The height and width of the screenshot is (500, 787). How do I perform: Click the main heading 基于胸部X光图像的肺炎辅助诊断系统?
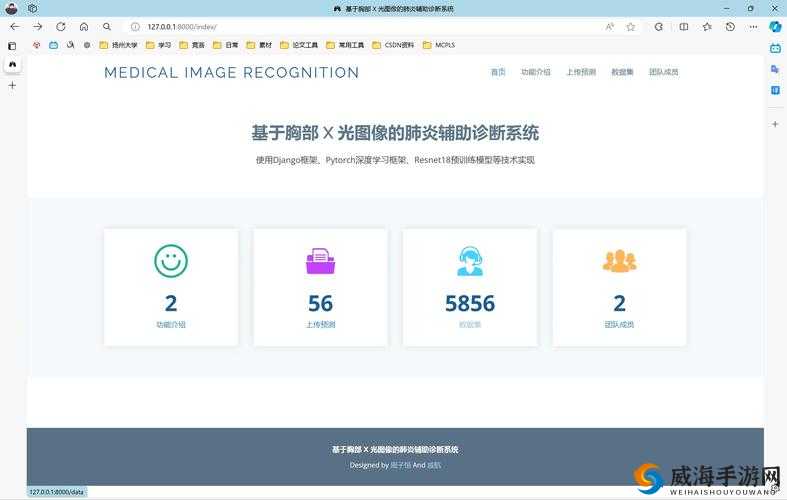pyautogui.click(x=395, y=133)
